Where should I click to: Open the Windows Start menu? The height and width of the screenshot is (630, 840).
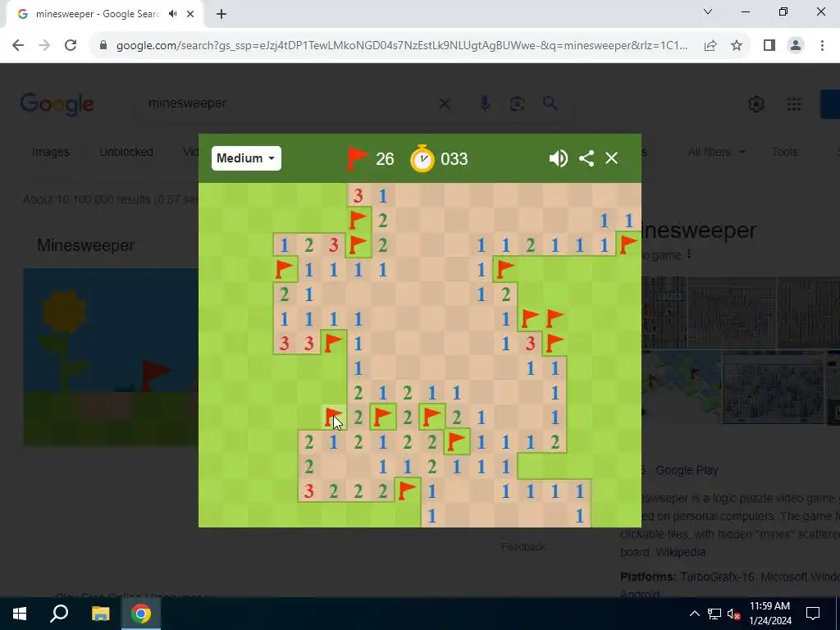(x=20, y=614)
